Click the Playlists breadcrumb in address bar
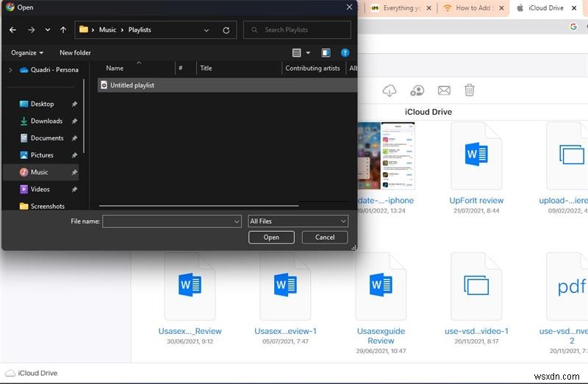 pyautogui.click(x=140, y=29)
